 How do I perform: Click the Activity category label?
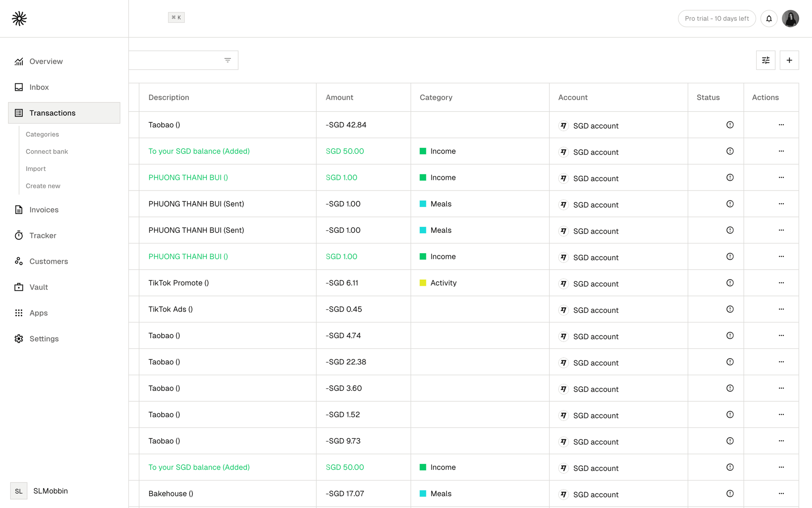click(443, 283)
